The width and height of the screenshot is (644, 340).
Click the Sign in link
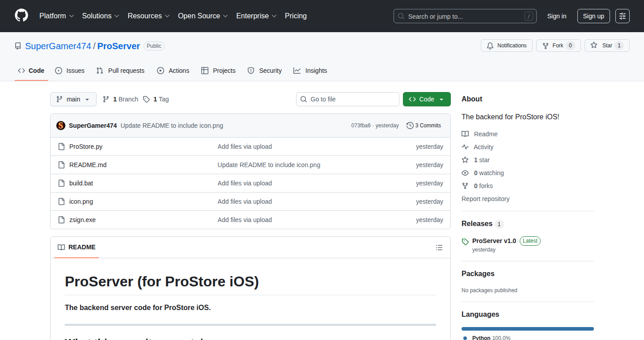tap(557, 16)
